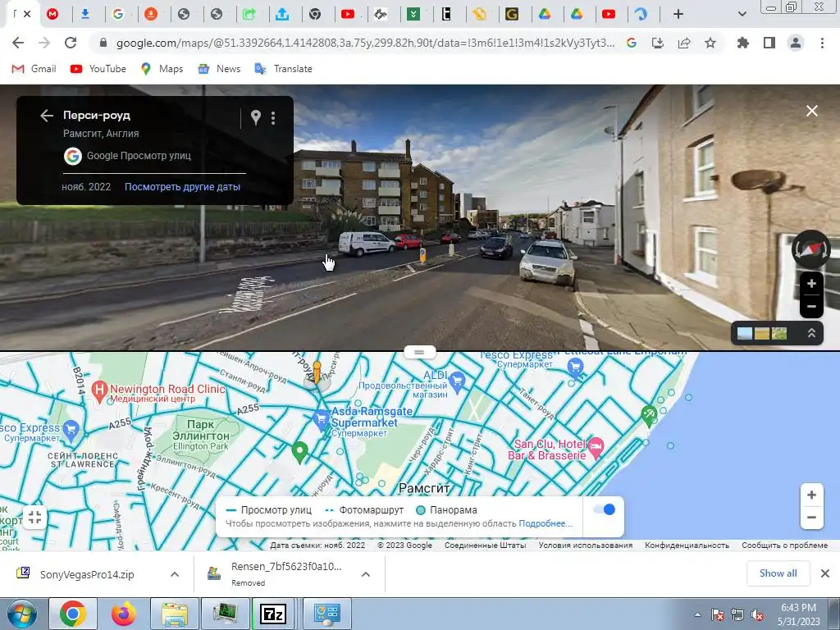Toggle the street view layer switch off
The width and height of the screenshot is (840, 630).
pos(605,509)
